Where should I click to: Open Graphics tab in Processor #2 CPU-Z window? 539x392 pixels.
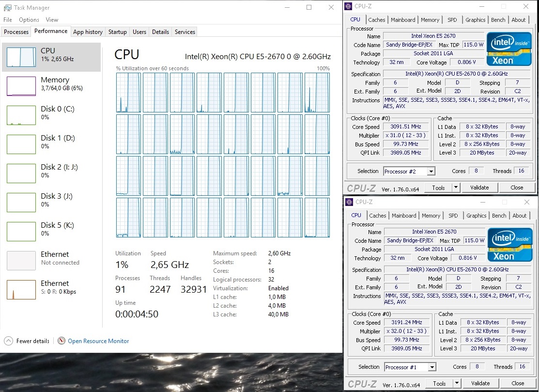(476, 20)
